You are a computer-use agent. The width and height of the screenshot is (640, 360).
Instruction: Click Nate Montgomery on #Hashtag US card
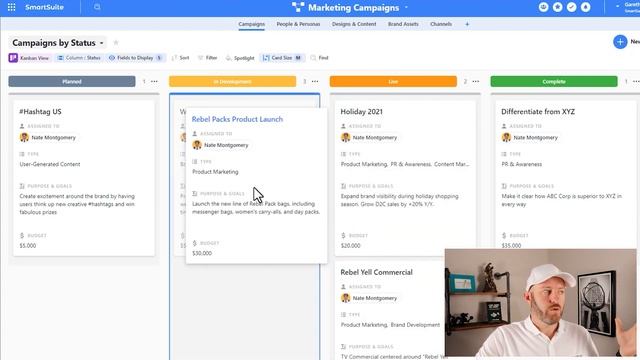pyautogui.click(x=48, y=138)
